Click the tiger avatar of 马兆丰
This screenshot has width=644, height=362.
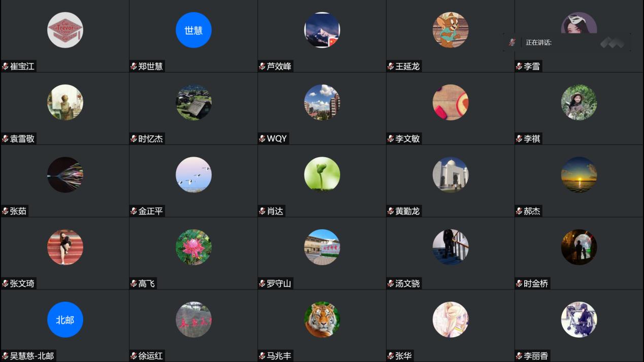pos(322,319)
